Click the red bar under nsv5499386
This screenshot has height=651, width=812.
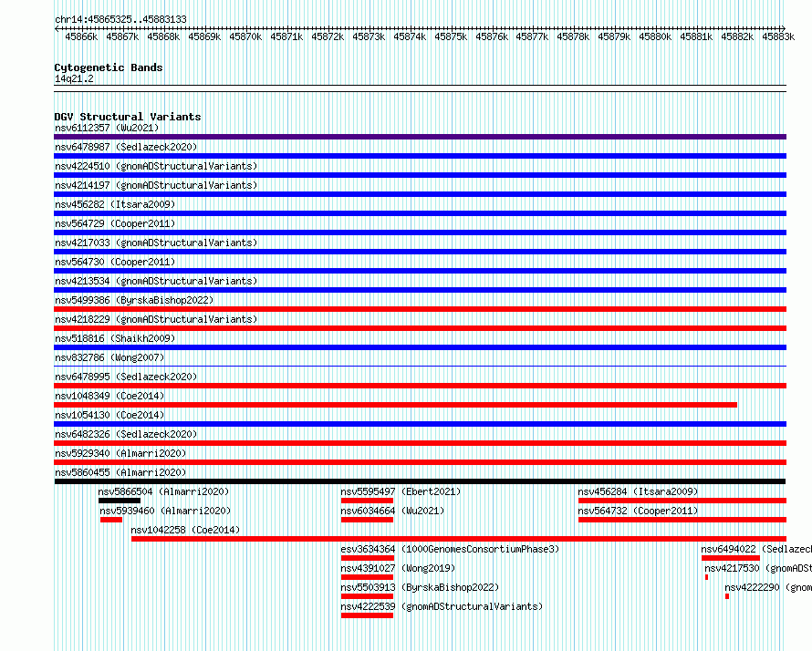[420, 309]
